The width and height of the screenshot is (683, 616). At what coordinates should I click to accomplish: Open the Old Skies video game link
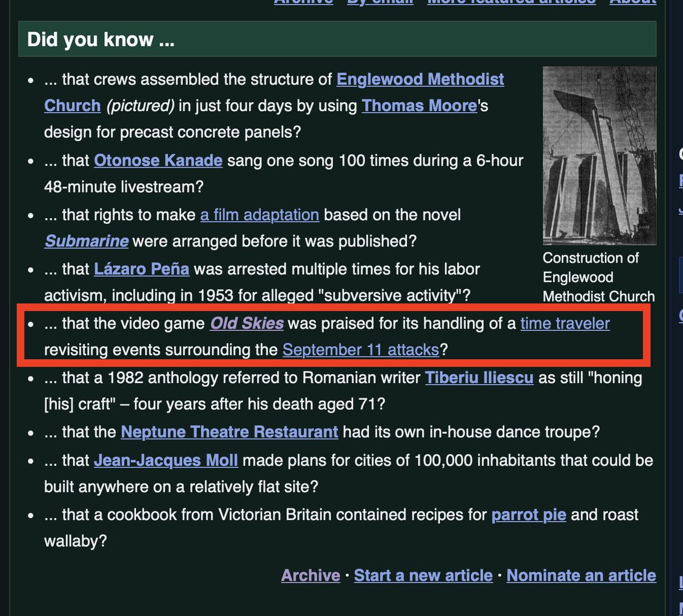tap(247, 323)
